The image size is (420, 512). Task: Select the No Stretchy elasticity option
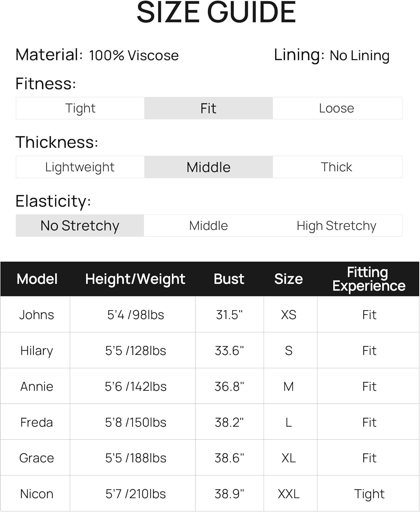coord(80,226)
